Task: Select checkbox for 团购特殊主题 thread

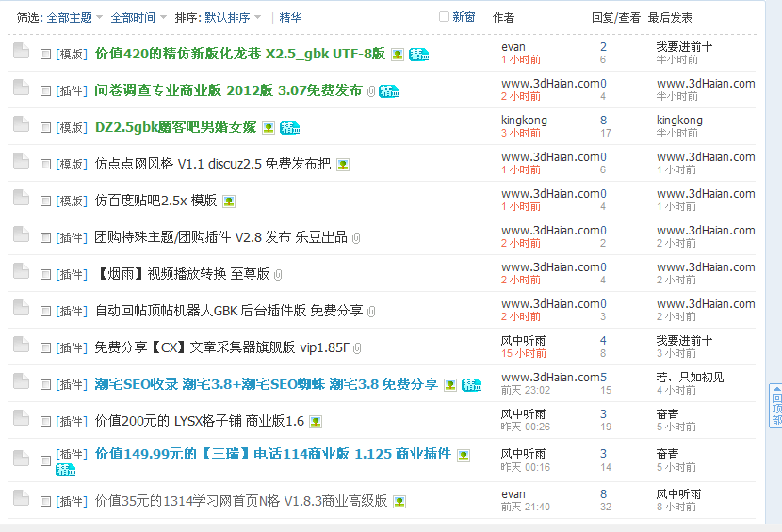Action: tap(45, 238)
